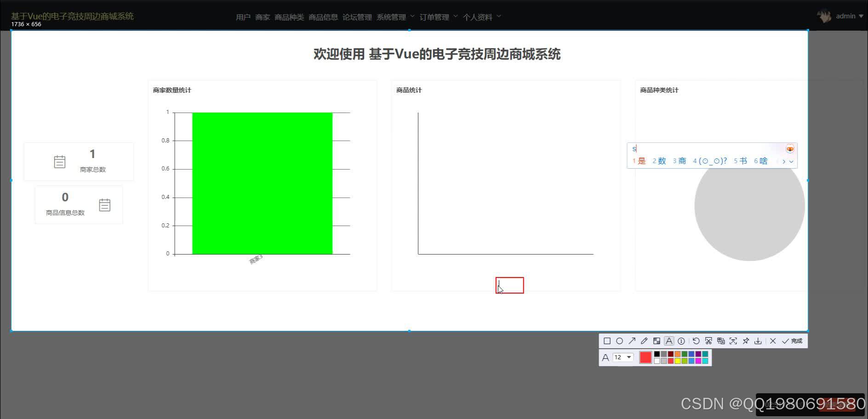This screenshot has height=419, width=868.
Task: Toggle the emoji panel in IME popup
Action: coord(790,148)
